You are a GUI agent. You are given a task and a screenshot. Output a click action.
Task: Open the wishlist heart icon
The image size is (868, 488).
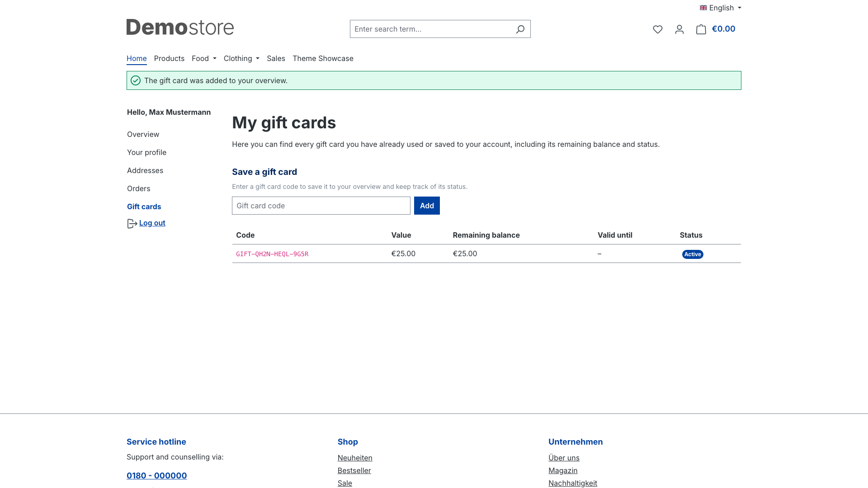[x=658, y=29]
